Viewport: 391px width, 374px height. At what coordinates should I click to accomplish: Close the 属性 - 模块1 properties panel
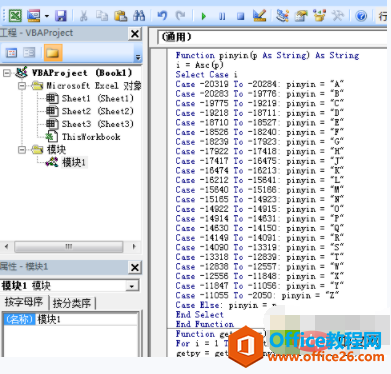click(135, 267)
